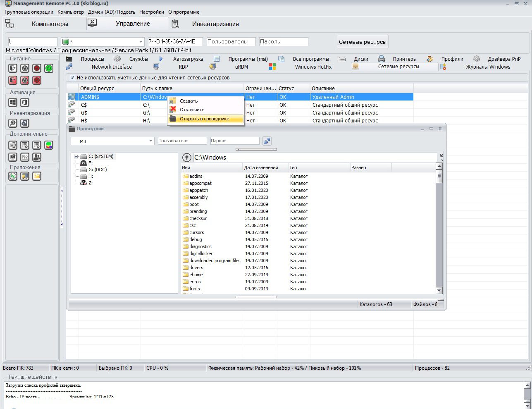Viewport: 532px width, 409px height.
Task: Click the Windows logo icon under Активация
Action: [13, 102]
